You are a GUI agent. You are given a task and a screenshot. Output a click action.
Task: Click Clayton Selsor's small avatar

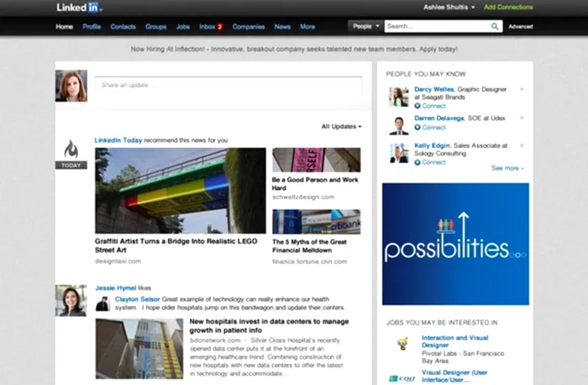click(102, 303)
